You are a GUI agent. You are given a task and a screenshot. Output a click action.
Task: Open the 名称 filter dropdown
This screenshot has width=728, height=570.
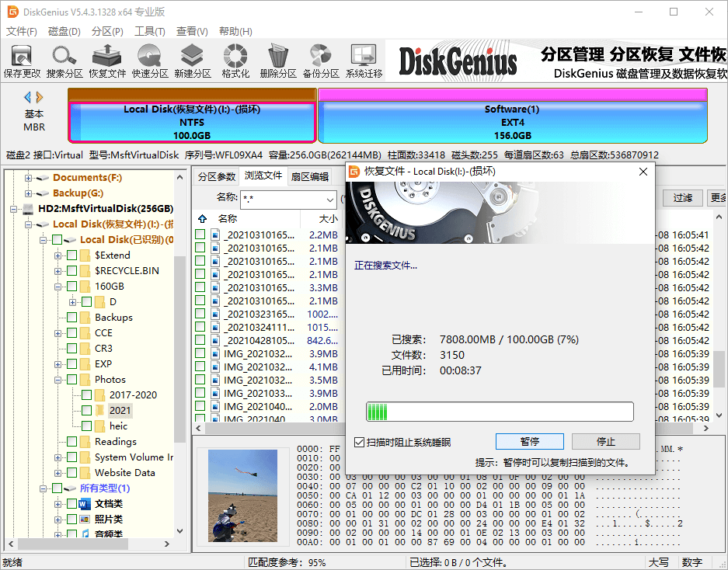click(329, 200)
